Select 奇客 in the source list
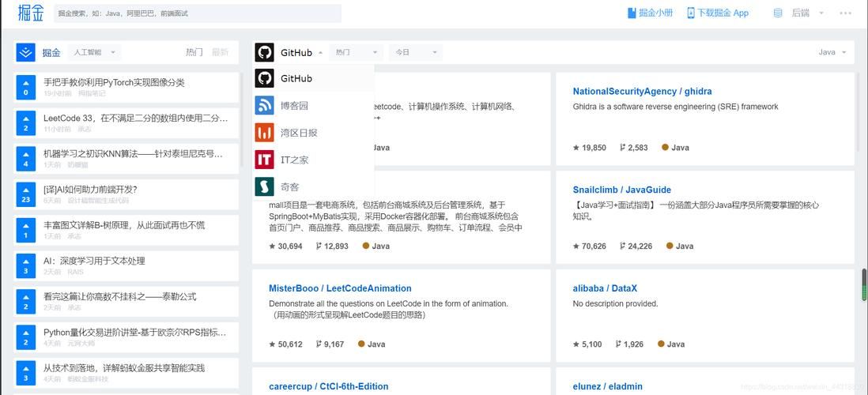This screenshot has width=868, height=395. click(x=313, y=187)
